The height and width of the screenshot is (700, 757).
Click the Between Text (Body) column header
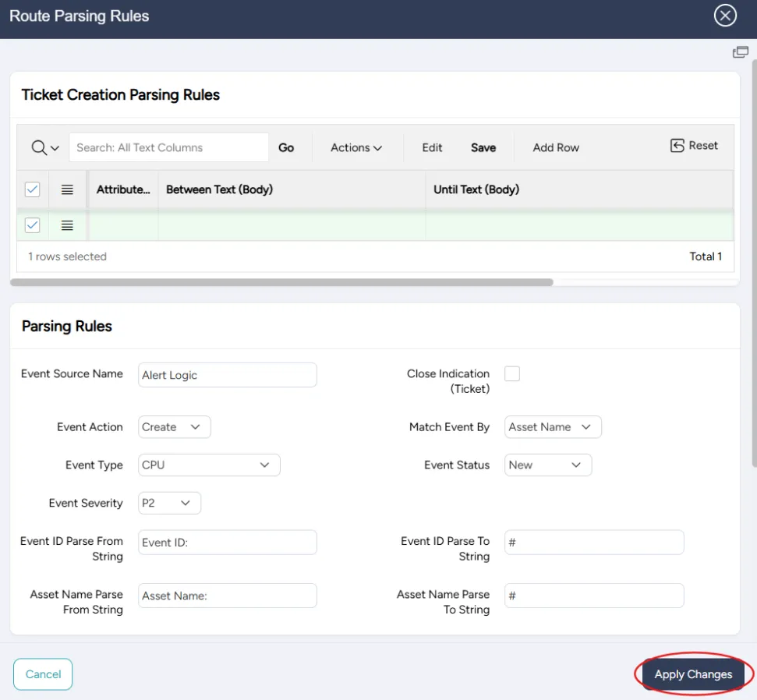click(x=292, y=189)
